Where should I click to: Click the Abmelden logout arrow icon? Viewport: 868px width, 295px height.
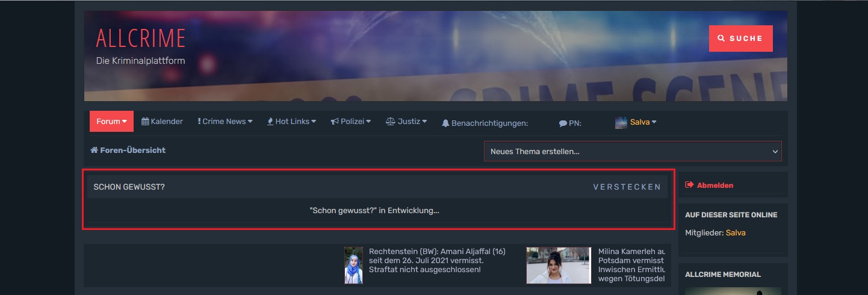click(x=690, y=185)
